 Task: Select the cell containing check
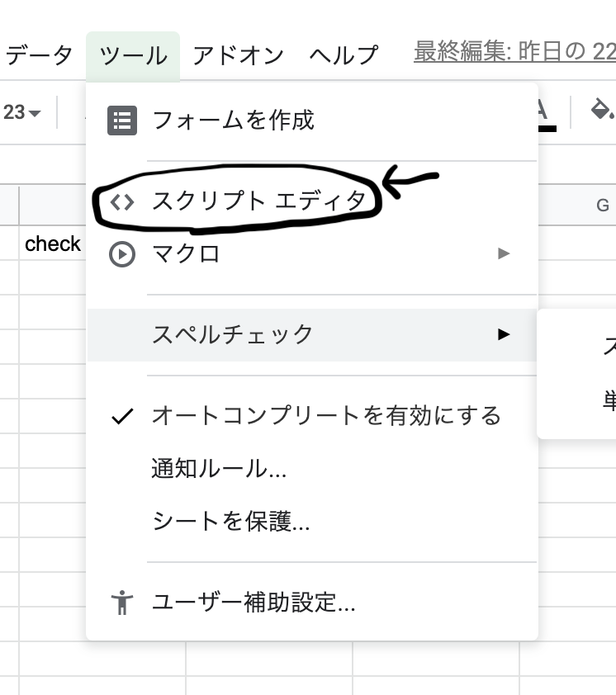point(52,243)
